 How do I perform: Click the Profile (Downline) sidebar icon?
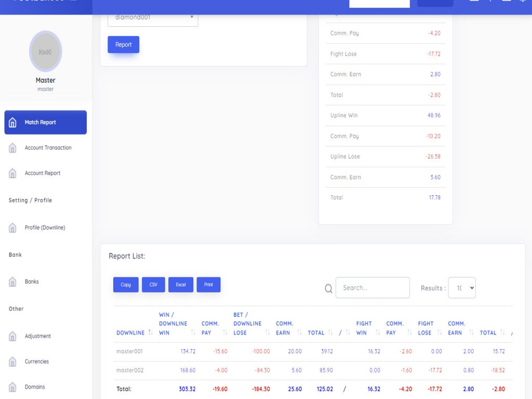coord(13,228)
